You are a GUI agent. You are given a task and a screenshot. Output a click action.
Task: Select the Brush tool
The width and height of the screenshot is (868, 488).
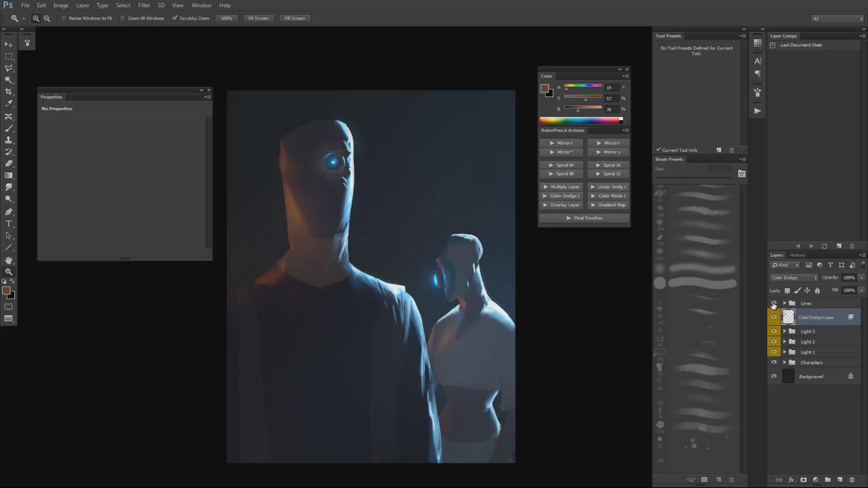9,128
